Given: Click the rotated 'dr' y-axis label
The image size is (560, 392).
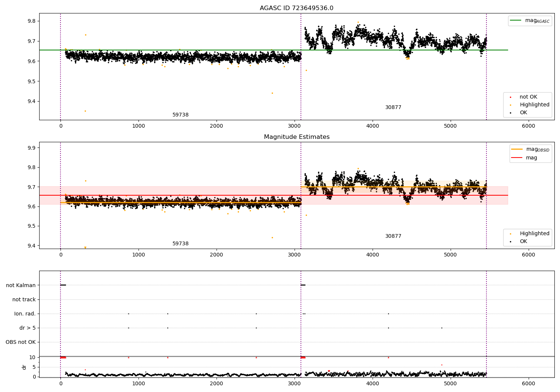Looking at the screenshot, I should pyautogui.click(x=24, y=367).
